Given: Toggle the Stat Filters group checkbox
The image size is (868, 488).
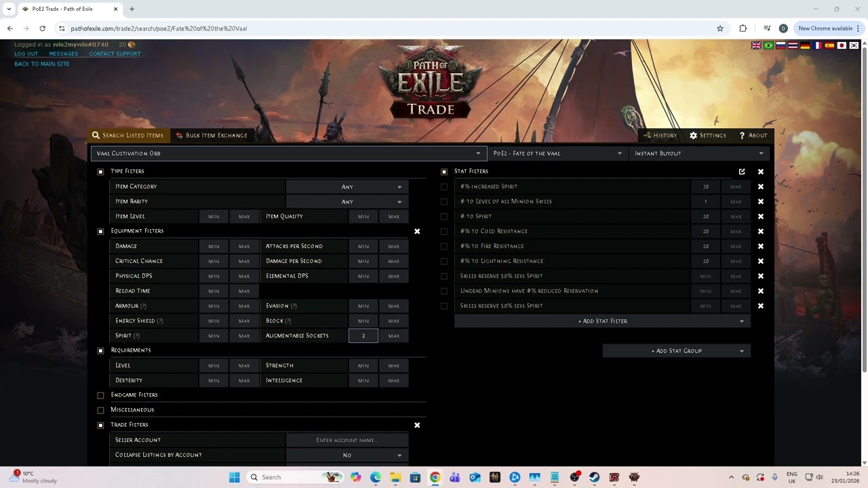Looking at the screenshot, I should 444,171.
